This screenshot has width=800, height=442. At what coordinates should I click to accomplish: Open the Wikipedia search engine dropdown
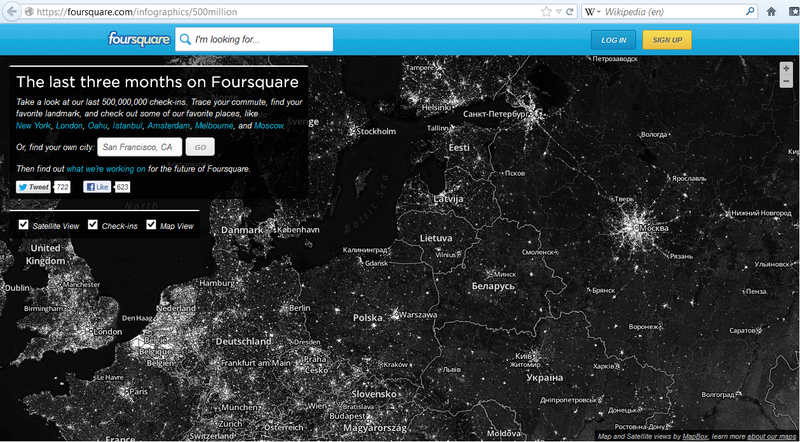(x=592, y=11)
